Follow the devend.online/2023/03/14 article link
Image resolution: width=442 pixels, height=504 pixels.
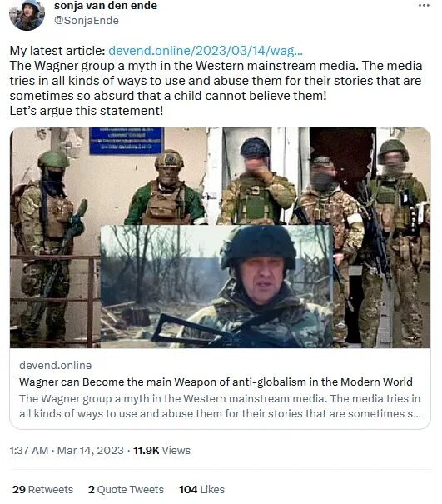[x=206, y=51]
